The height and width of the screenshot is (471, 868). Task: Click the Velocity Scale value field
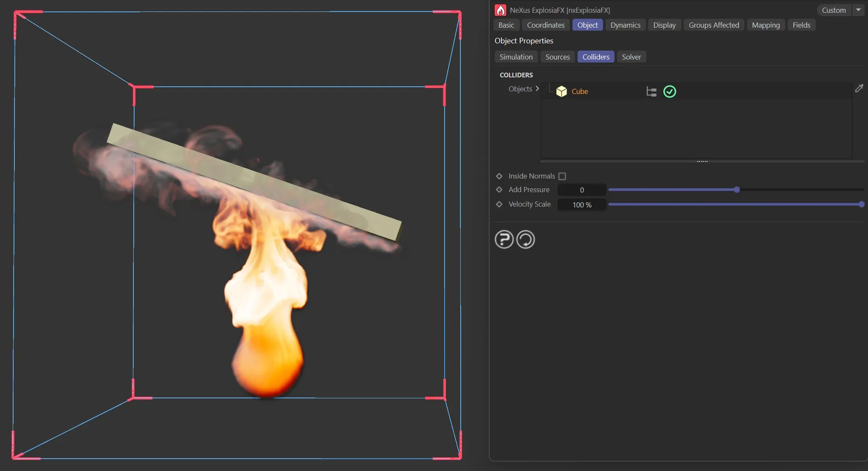tap(582, 205)
